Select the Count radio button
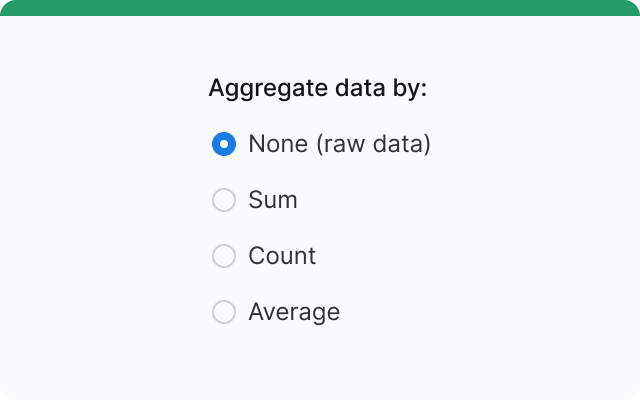The width and height of the screenshot is (640, 400). (224, 256)
